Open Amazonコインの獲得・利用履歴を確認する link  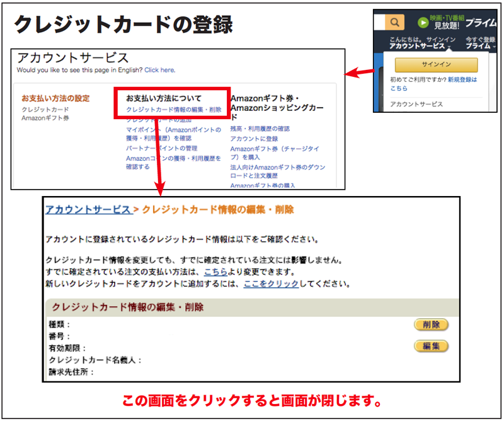174,163
